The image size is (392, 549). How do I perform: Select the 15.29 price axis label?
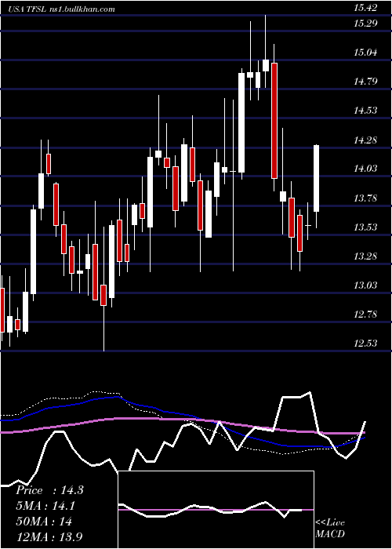coord(365,24)
